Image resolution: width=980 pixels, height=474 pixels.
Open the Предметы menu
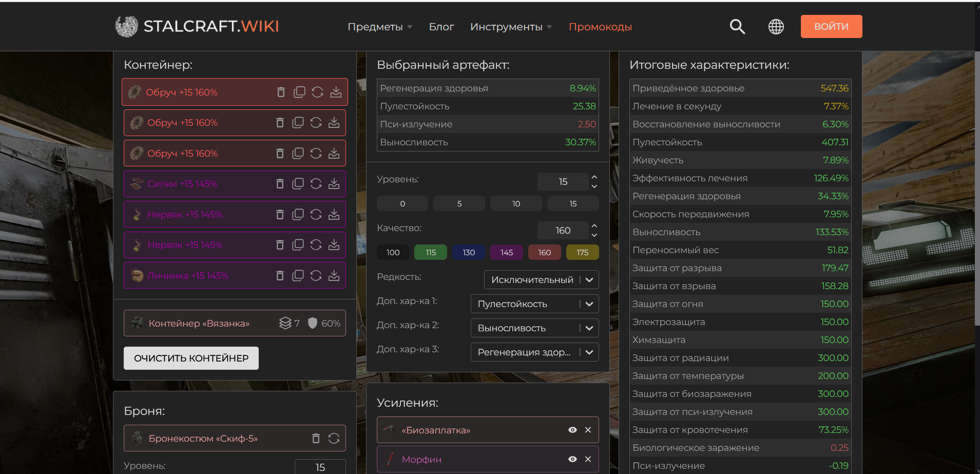click(379, 27)
